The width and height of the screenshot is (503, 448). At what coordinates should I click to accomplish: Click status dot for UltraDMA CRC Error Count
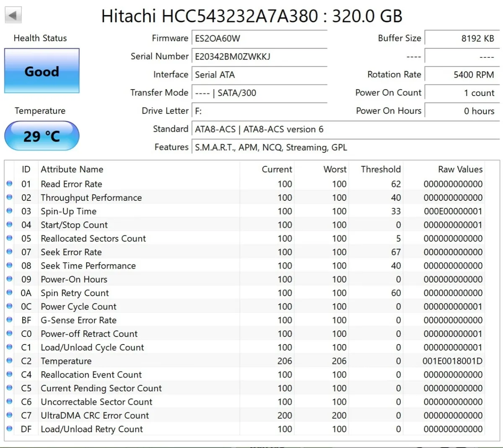point(9,415)
